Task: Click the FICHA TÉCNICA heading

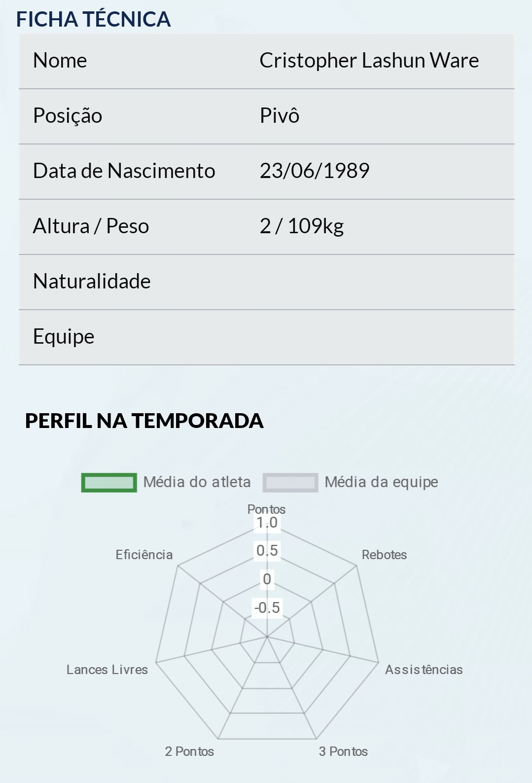Action: pos(93,19)
